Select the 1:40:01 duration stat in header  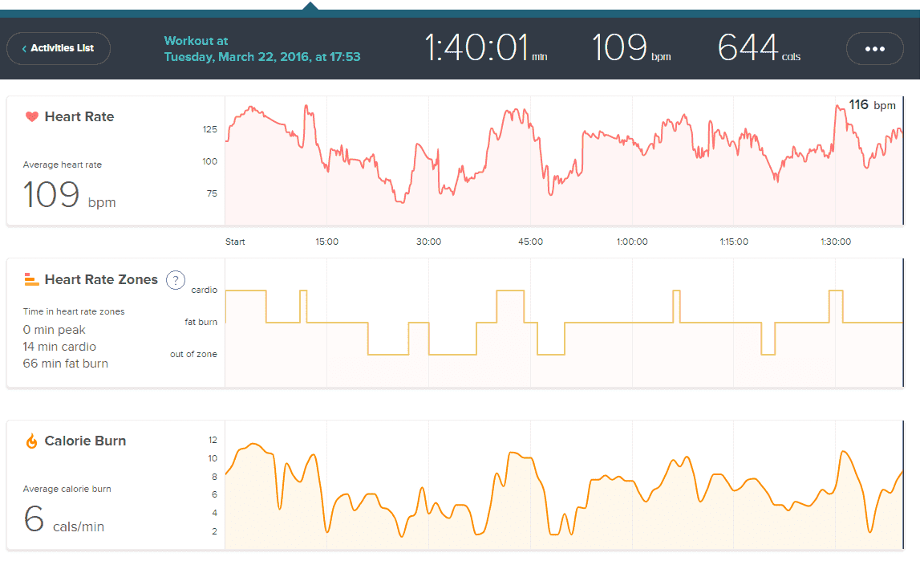pos(476,48)
